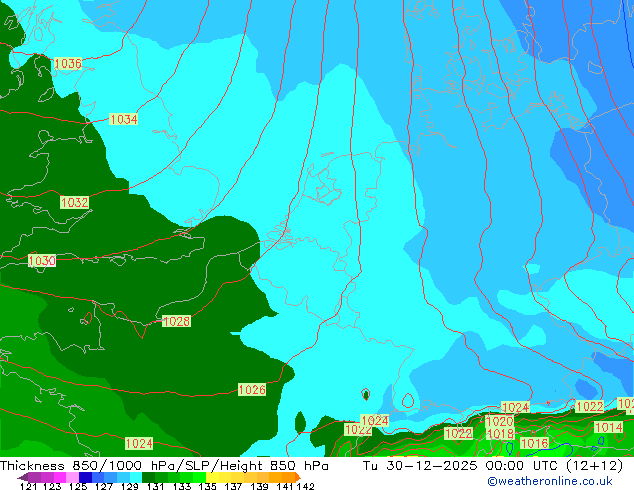
Task: Click the orange arrow at legend's right end
Action: [x=298, y=477]
